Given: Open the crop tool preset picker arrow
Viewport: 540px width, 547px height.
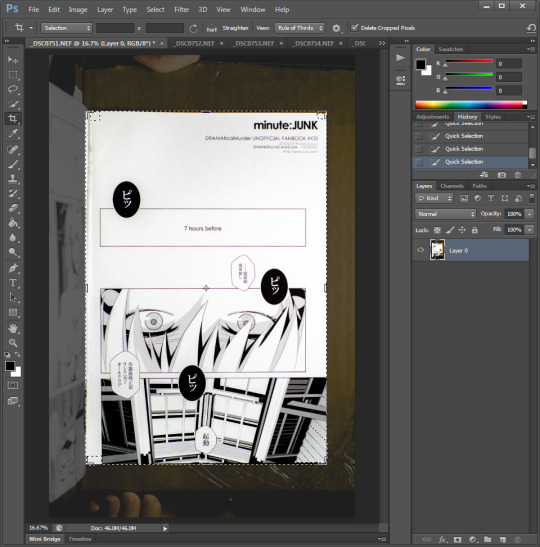Looking at the screenshot, I should coord(31,28).
